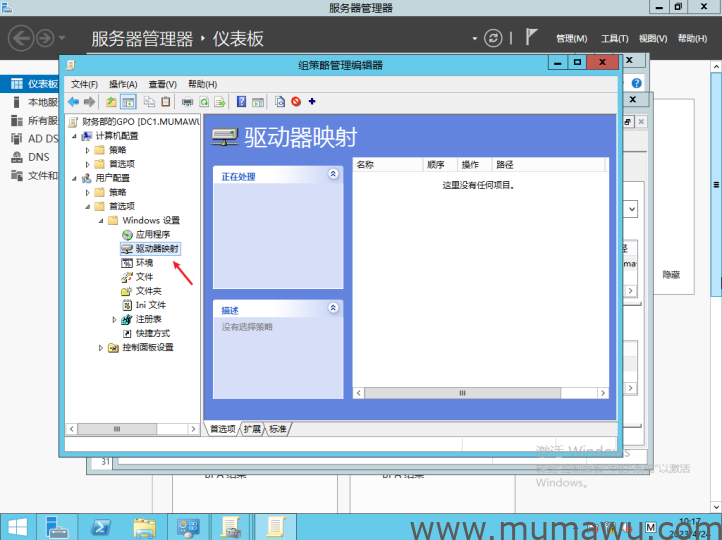
Task: Switch to the 标准 tab
Action: [x=277, y=428]
